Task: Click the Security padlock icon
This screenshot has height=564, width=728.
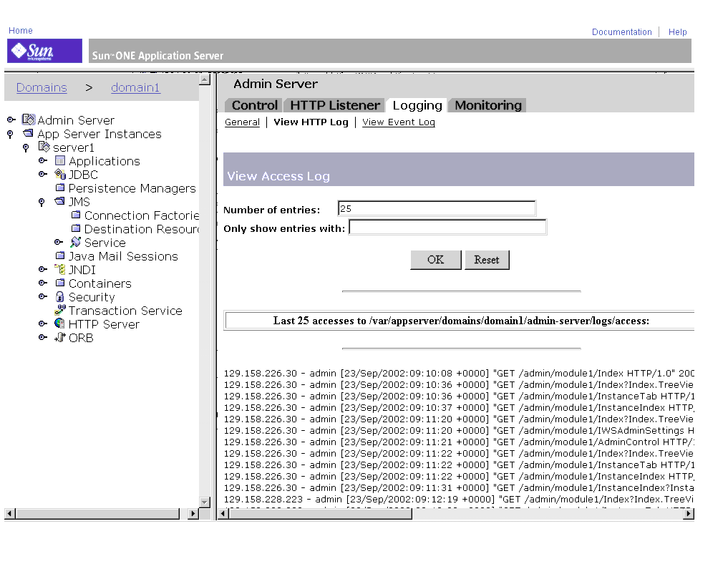Action: [59, 296]
